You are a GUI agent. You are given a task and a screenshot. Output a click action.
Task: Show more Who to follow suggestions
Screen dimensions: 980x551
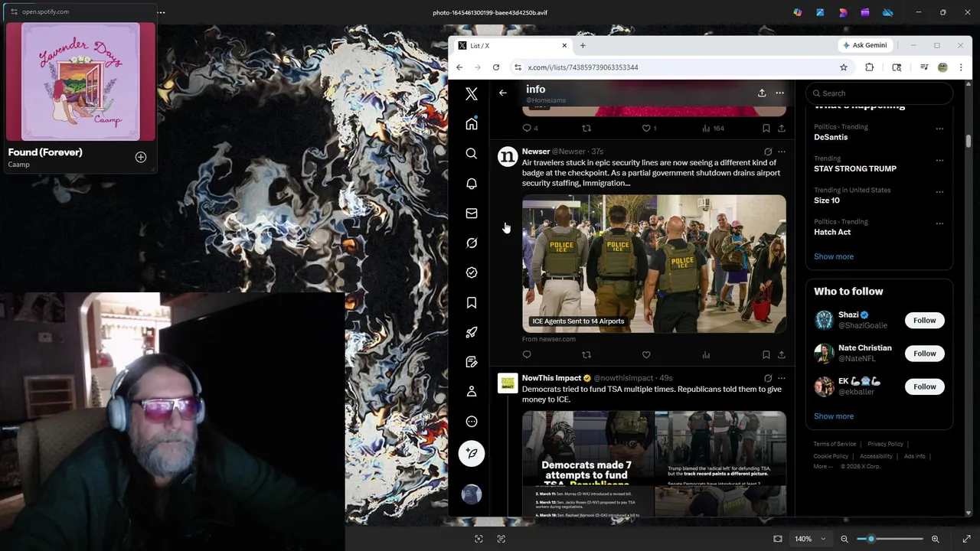(834, 416)
